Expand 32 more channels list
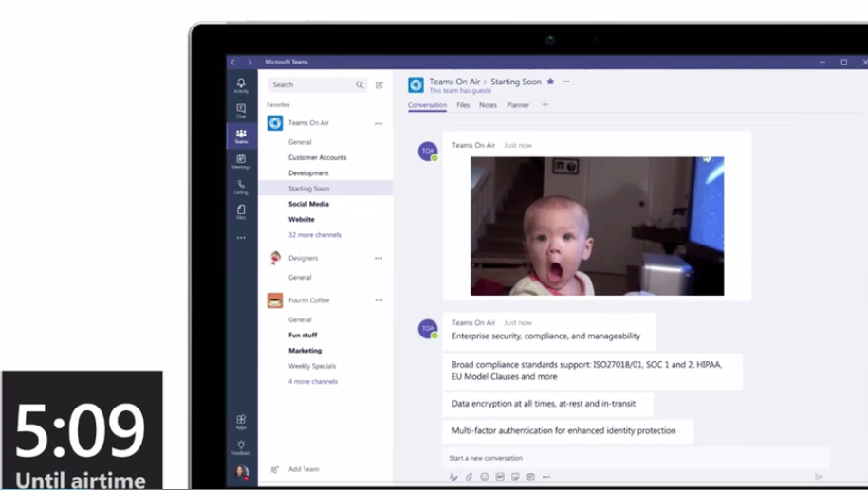 click(314, 235)
